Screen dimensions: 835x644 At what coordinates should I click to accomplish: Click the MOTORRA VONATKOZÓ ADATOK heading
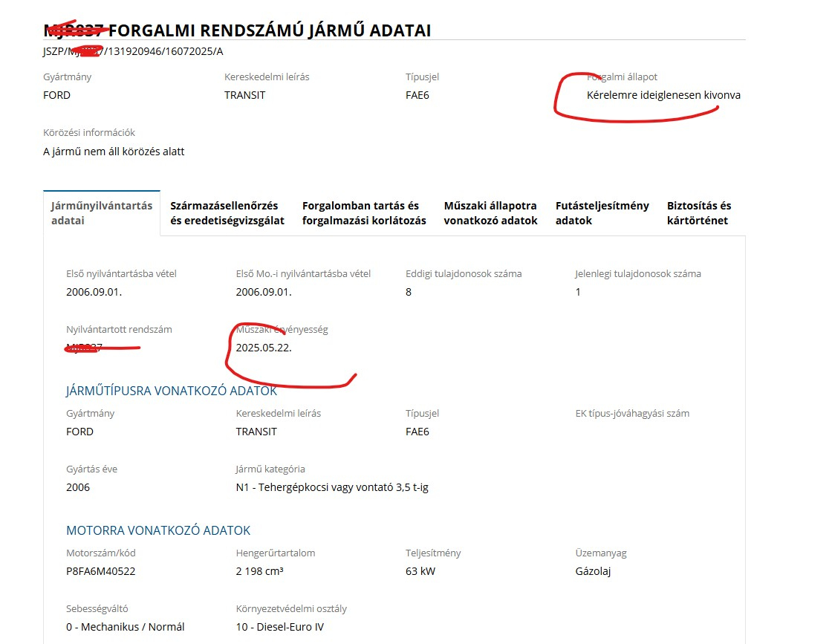pyautogui.click(x=158, y=530)
